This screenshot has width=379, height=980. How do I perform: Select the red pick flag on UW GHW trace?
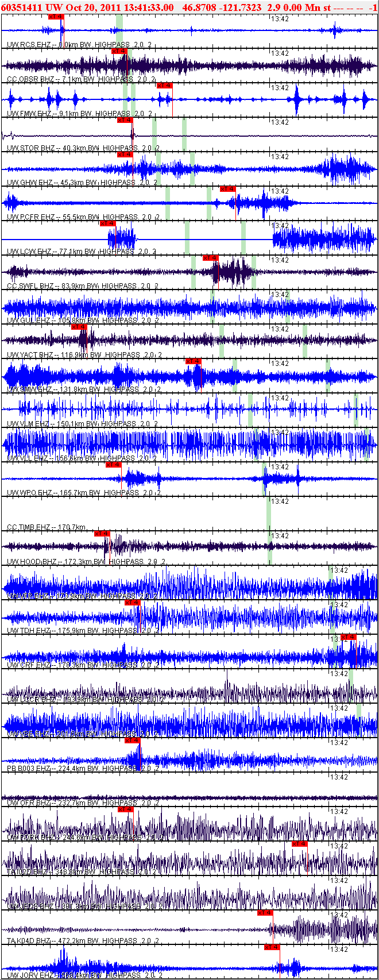tap(125, 155)
